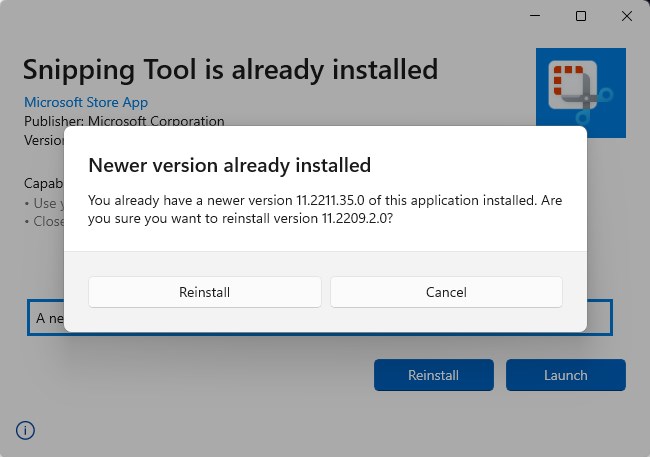Click the partially hidden Version label
This screenshot has width=650, height=457.
pos(43,140)
